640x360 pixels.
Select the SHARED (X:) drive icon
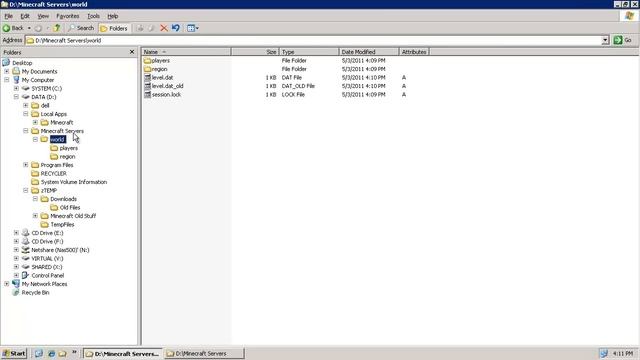pyautogui.click(x=25, y=267)
